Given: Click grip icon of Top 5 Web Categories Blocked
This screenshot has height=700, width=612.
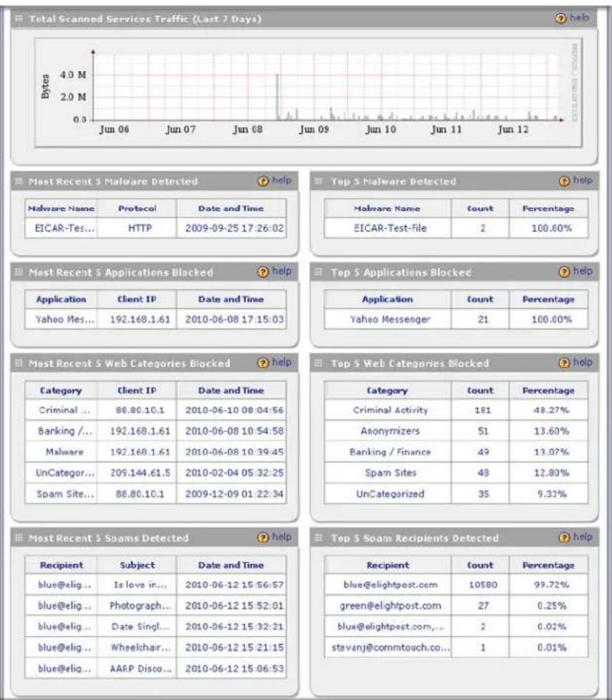Looking at the screenshot, I should [x=318, y=363].
